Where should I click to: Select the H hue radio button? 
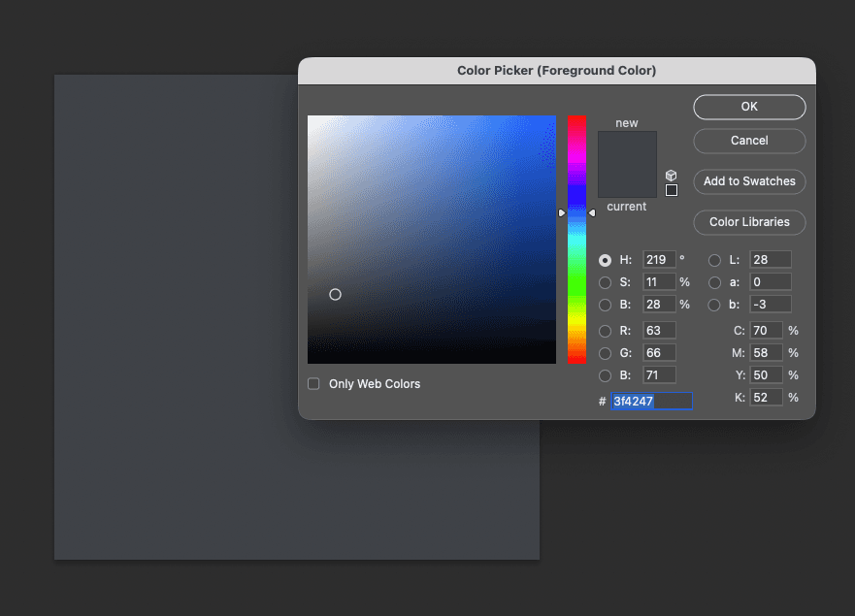605,260
